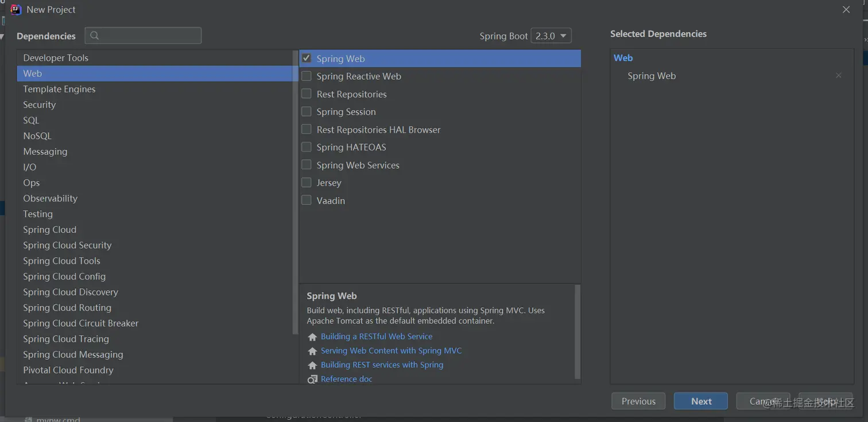
Task: Enable the Spring Reactive Web checkbox
Action: tap(307, 76)
